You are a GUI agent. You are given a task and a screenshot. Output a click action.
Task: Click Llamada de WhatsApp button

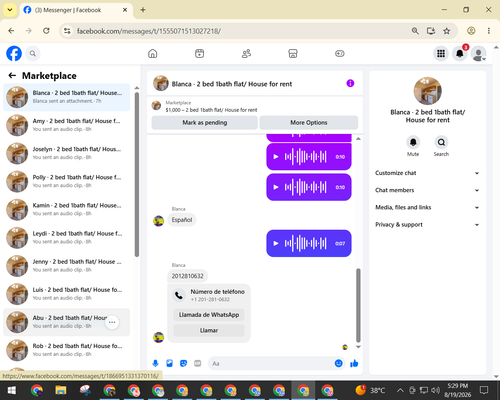209,315
